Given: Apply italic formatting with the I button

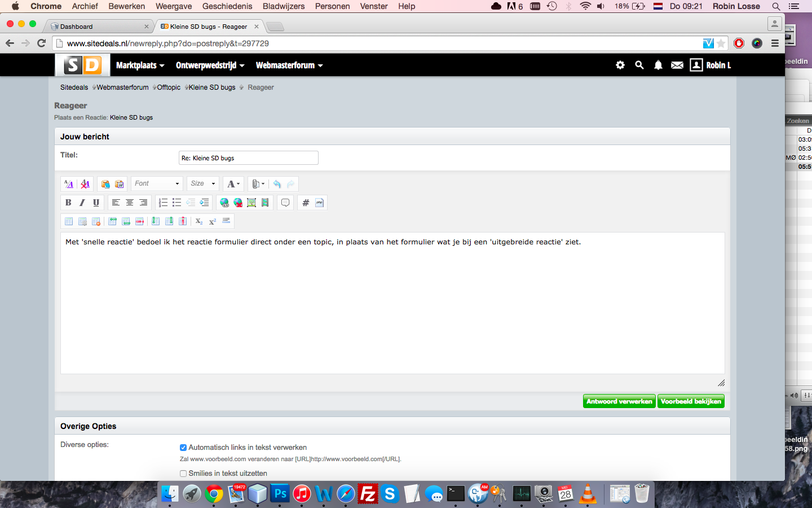Looking at the screenshot, I should pos(82,203).
